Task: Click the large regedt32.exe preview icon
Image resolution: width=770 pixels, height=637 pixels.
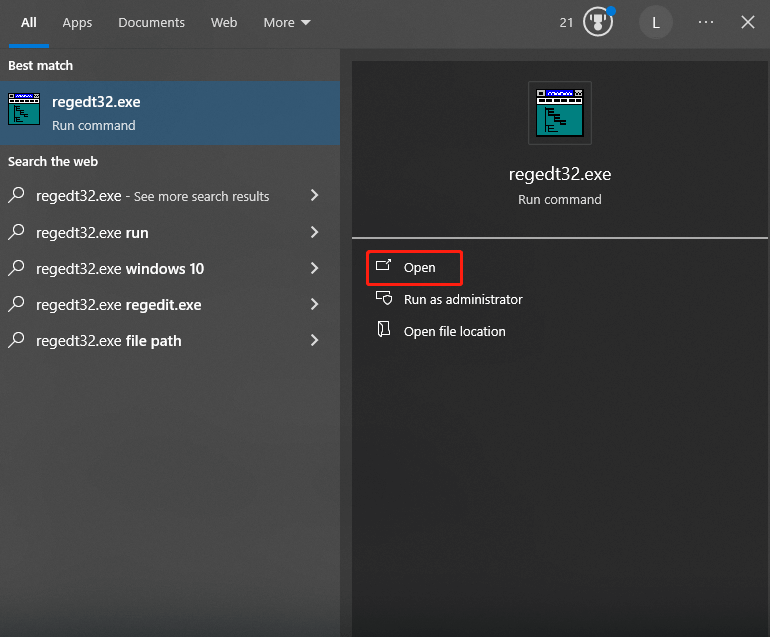Action: click(x=560, y=113)
